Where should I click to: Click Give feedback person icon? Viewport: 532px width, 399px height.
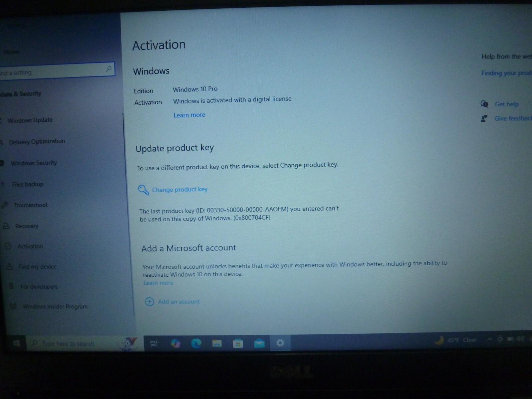[x=484, y=118]
